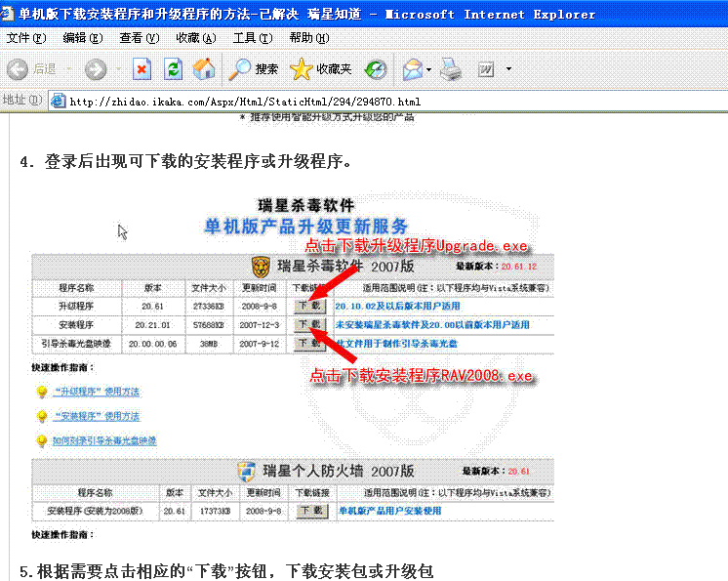The height and width of the screenshot is (581, 728).
Task: Click version cell 20.00.00.06
Action: 153,344
